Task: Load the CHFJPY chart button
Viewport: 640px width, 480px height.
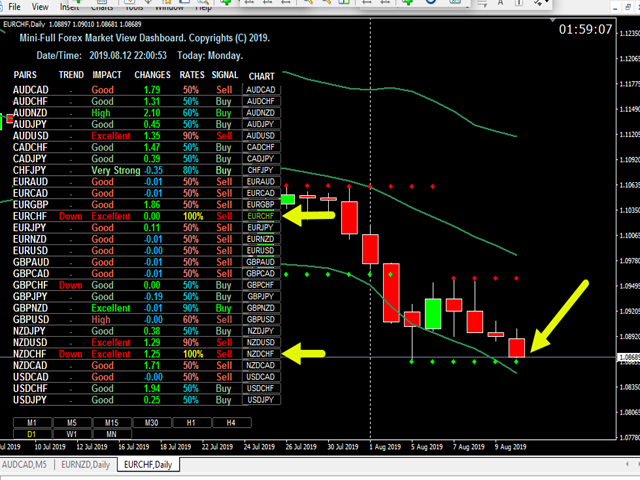Action: tap(261, 170)
